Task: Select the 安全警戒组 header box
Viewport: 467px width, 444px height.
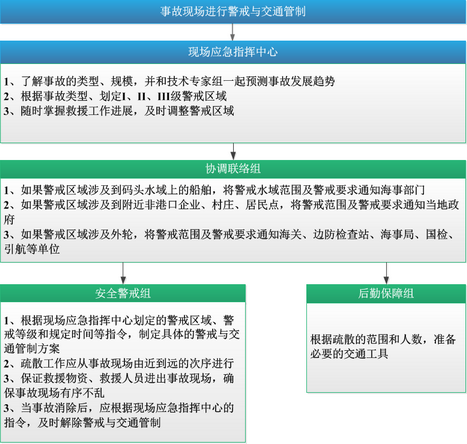Action: pos(123,293)
